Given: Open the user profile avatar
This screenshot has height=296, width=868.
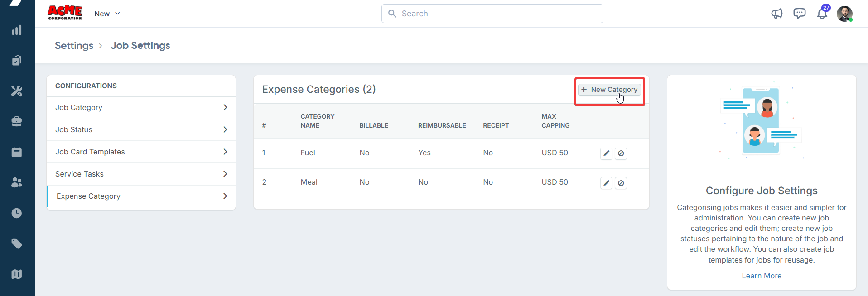Looking at the screenshot, I should click(x=844, y=14).
